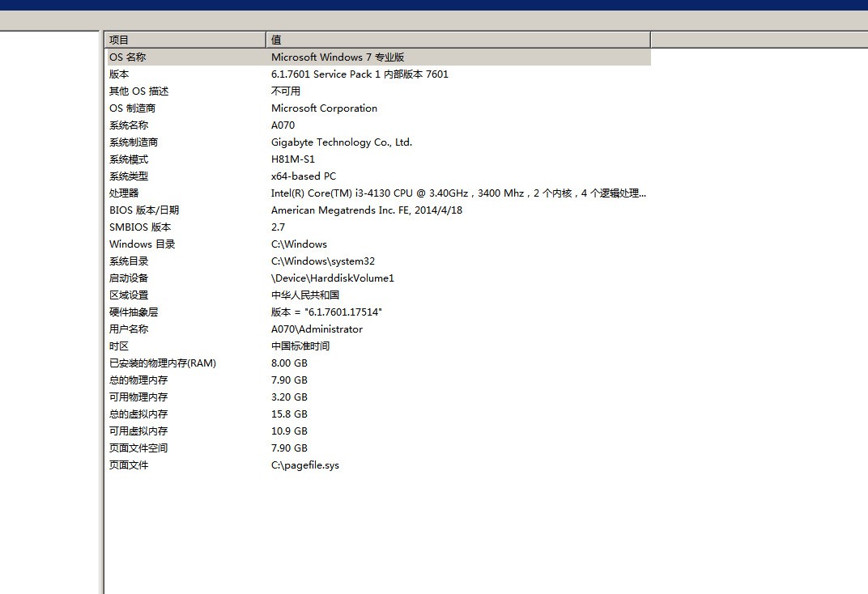Click the x64-based PC value
This screenshot has width=868, height=594.
coord(304,176)
